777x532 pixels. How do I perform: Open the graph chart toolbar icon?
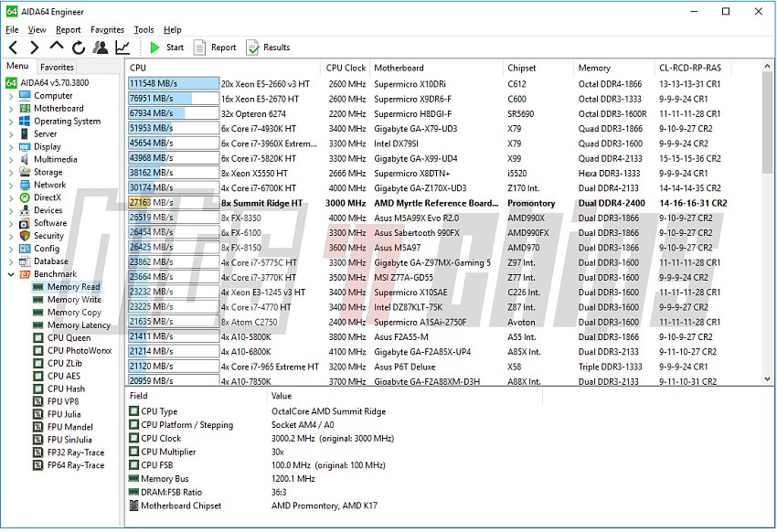[x=122, y=47]
